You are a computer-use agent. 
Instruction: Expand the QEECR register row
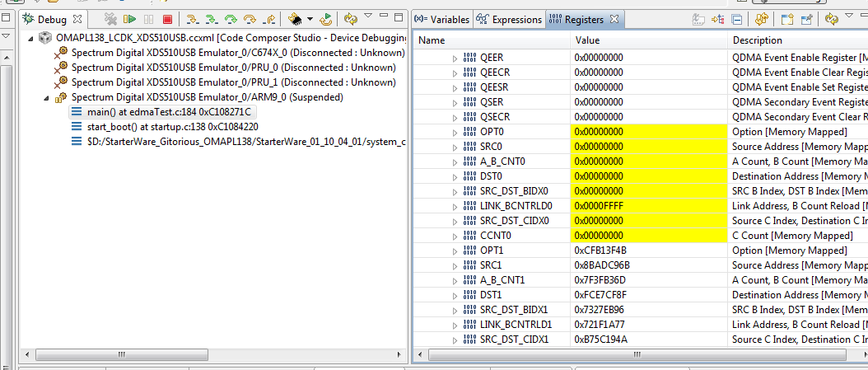[455, 73]
